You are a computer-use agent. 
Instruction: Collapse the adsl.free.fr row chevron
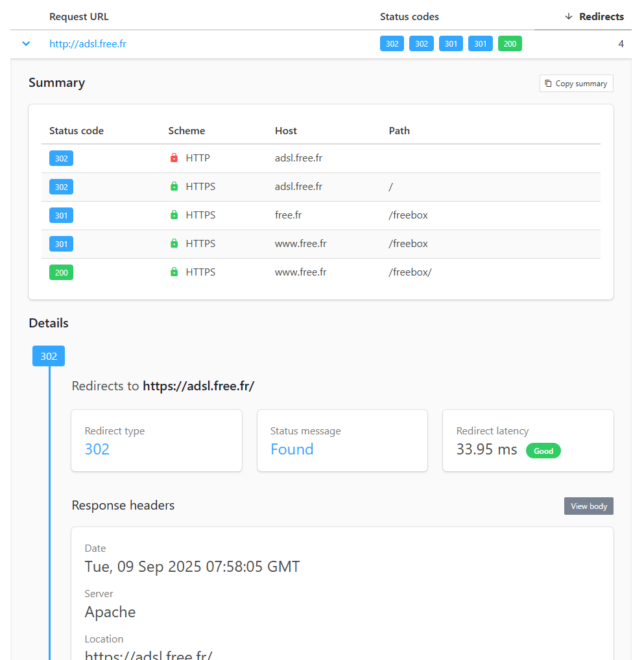[26, 44]
